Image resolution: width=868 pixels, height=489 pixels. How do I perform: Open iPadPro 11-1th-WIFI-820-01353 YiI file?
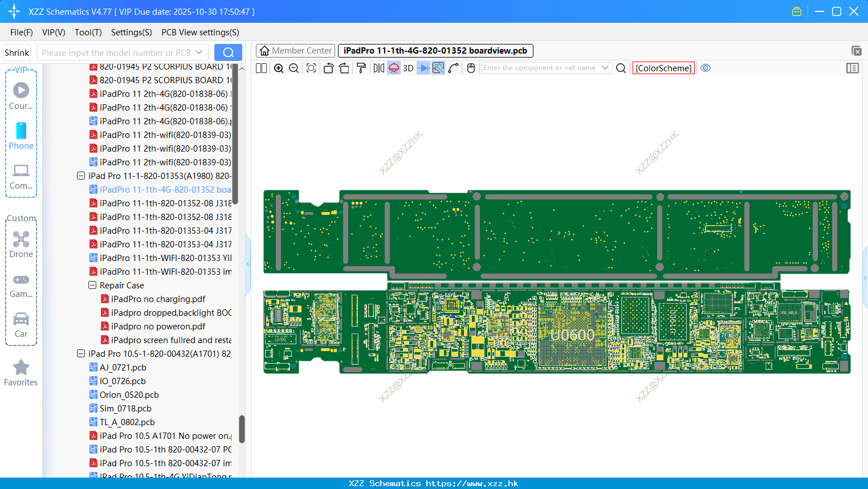160,258
